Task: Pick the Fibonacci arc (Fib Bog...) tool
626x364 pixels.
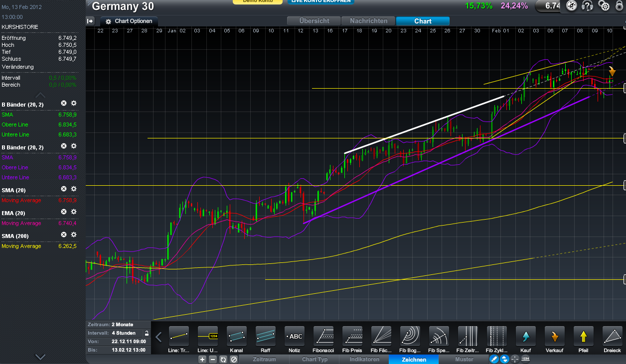Action: pos(410,336)
